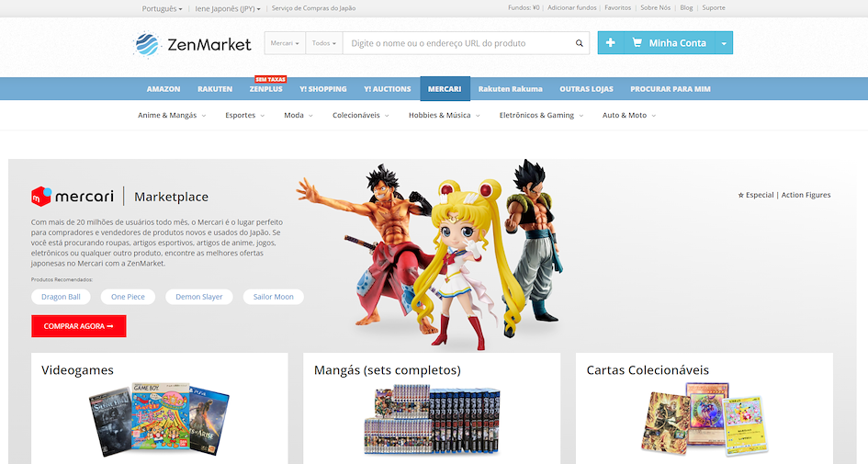Select the Demon Slayer recommendation
The image size is (868, 464).
(198, 297)
